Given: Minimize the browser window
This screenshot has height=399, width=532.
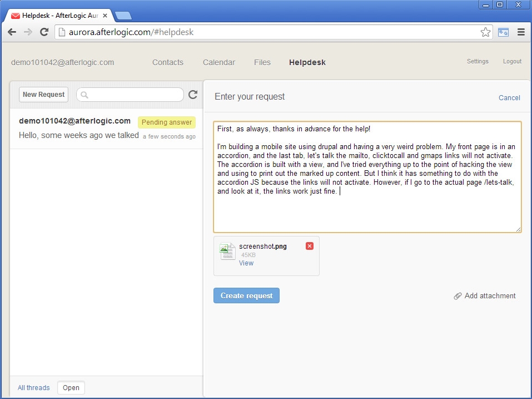Looking at the screenshot, I should point(486,5).
